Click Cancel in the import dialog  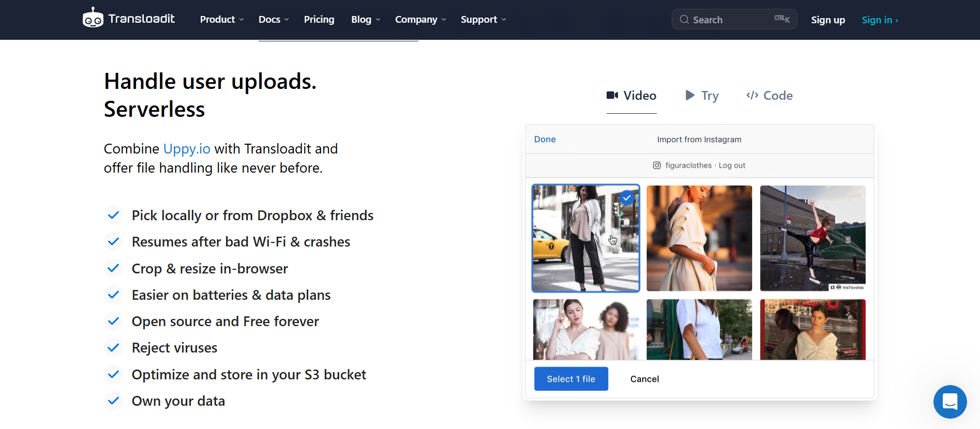pyautogui.click(x=644, y=379)
